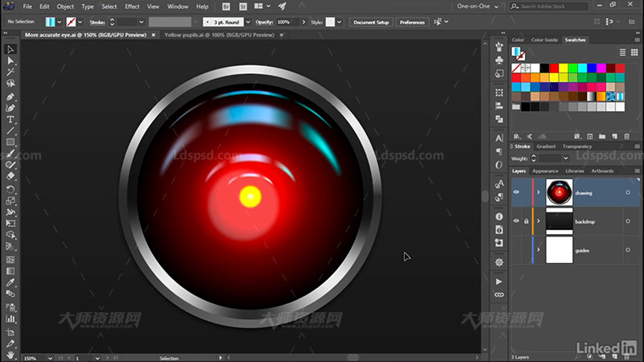Select the Gradient tool
The width and height of the screenshot is (644, 362).
tap(10, 271)
